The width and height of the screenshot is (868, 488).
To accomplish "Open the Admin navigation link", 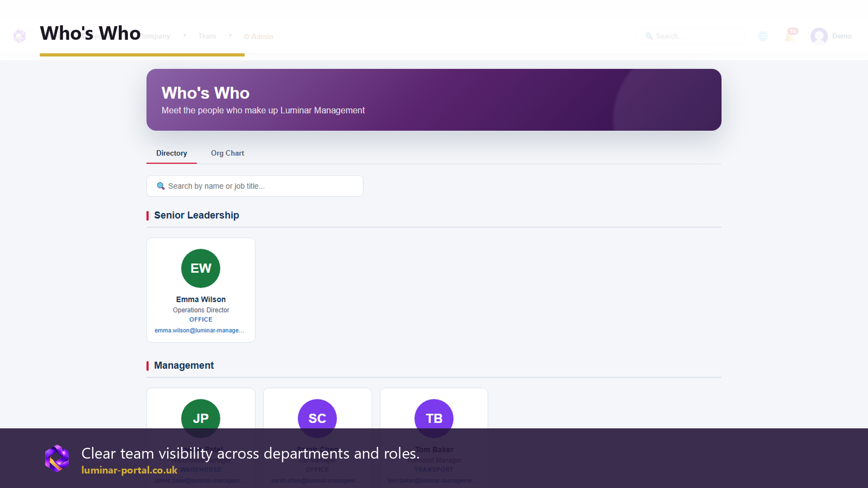I will (259, 37).
